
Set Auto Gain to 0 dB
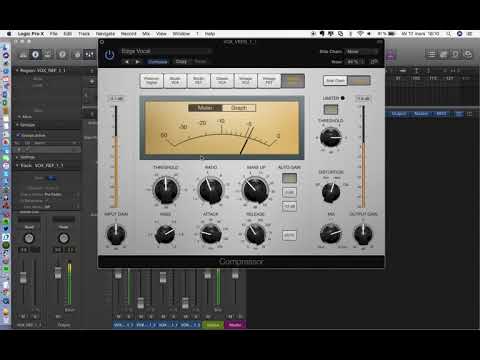289,192
